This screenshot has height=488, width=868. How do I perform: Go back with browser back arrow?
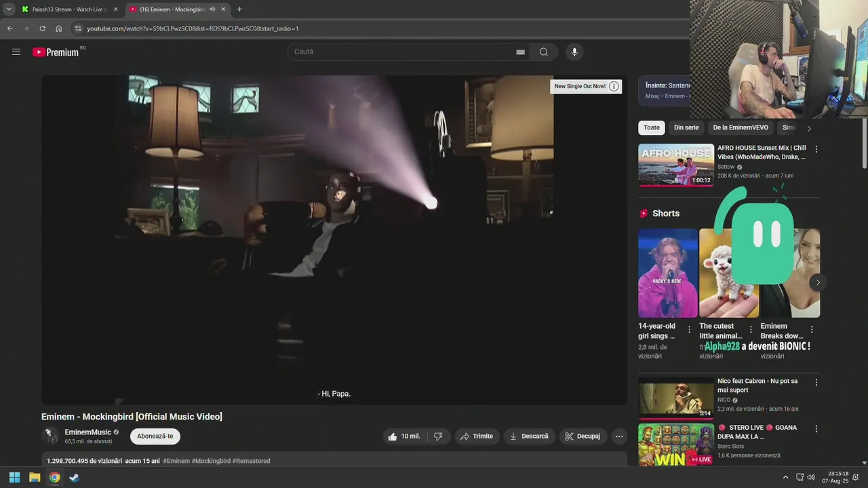tap(10, 28)
